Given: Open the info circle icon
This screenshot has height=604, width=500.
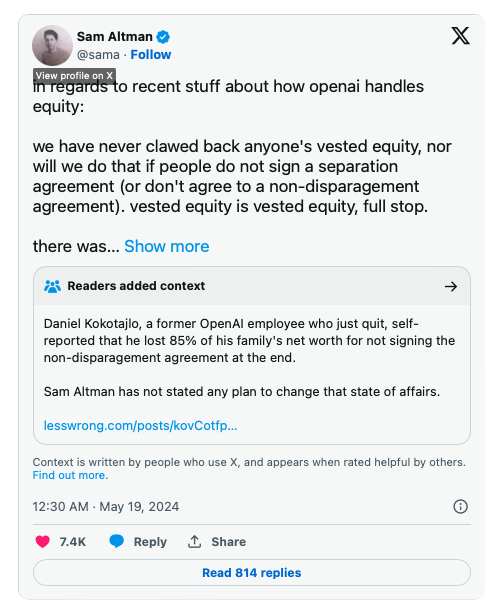Looking at the screenshot, I should tap(460, 507).
